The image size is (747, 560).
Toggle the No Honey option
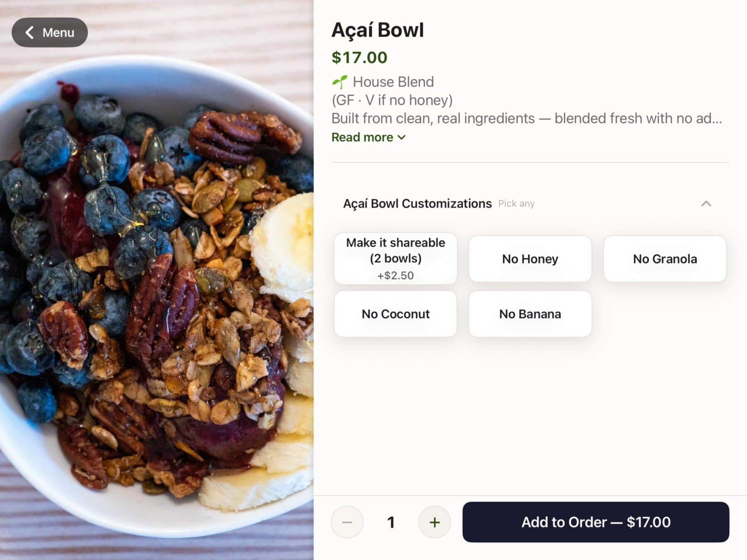pos(530,259)
